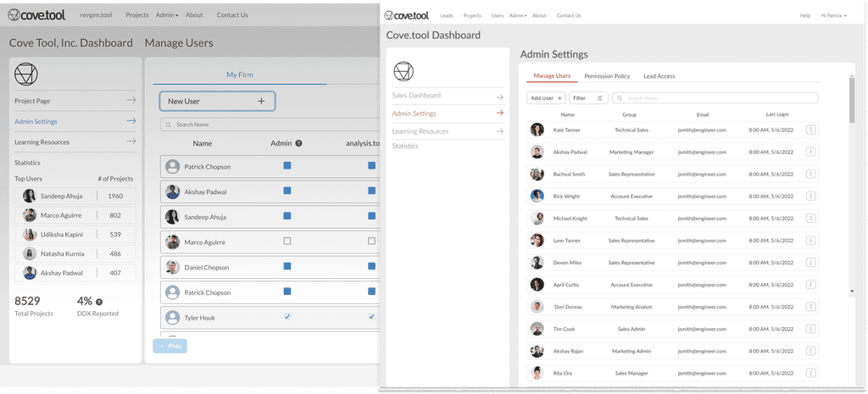
Task: Click circular firm logo in left sidebar
Action: point(25,75)
